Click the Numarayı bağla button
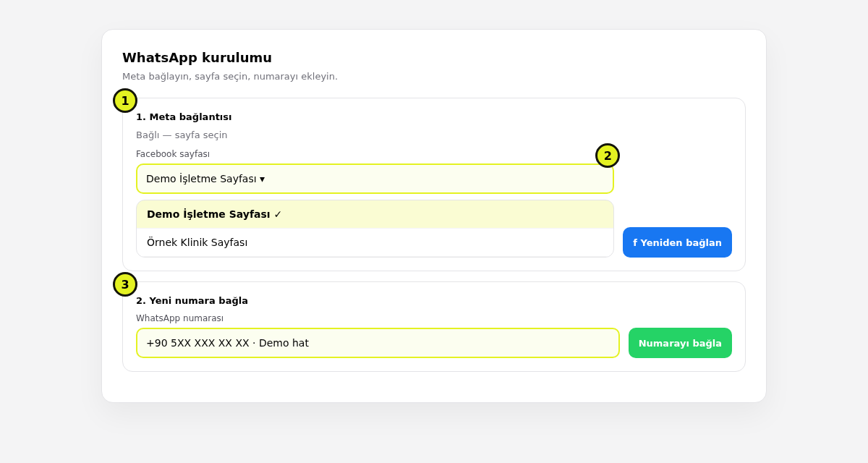The image size is (868, 463). [680, 343]
